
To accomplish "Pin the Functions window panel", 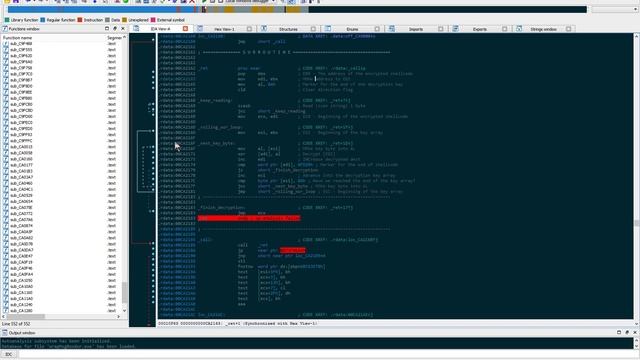I will pos(115,29).
